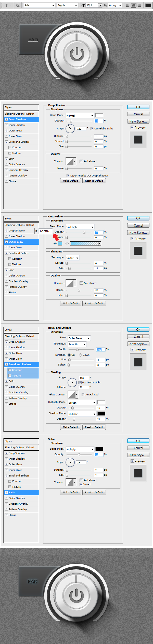This screenshot has height=644, width=153.
Task: Click the style preview thumbnail in Drop Shadow dialog
Action: pyautogui.click(x=138, y=139)
